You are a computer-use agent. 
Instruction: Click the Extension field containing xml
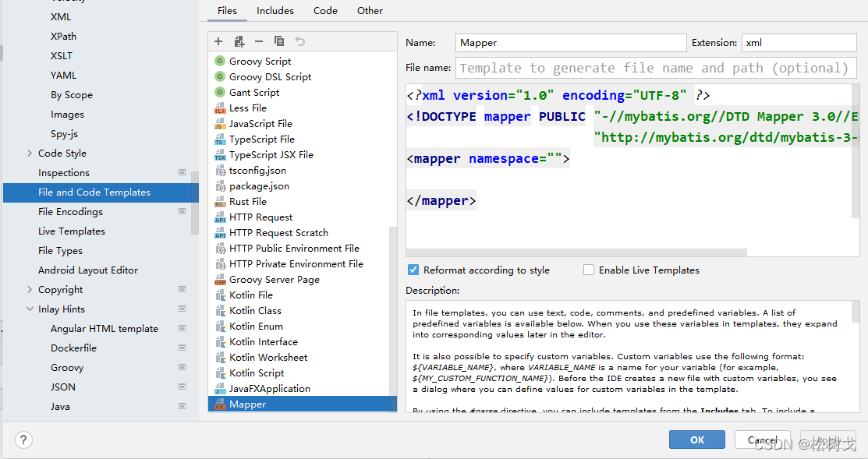pyautogui.click(x=799, y=43)
